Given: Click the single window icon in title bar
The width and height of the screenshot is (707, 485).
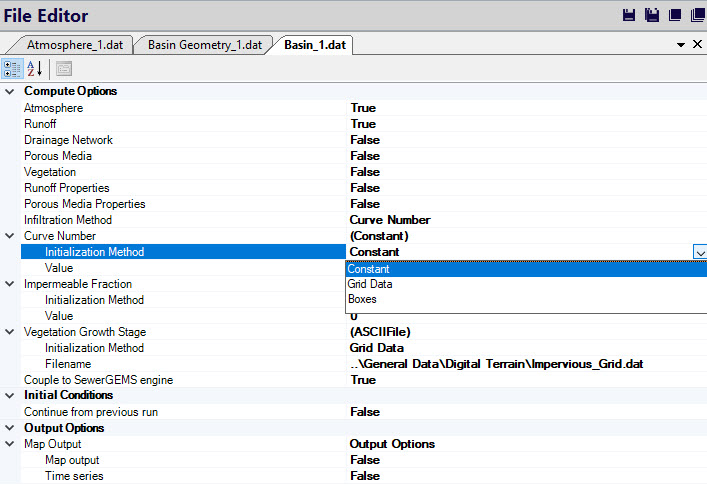Looking at the screenshot, I should [674, 15].
